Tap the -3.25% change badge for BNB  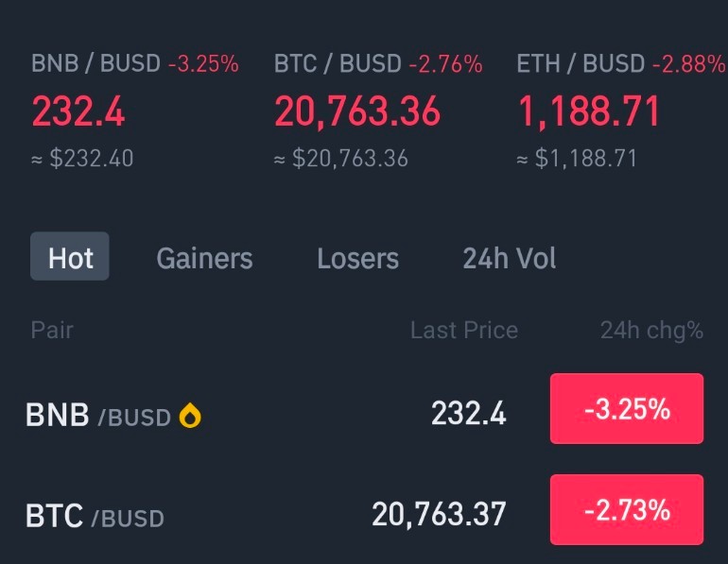click(627, 409)
